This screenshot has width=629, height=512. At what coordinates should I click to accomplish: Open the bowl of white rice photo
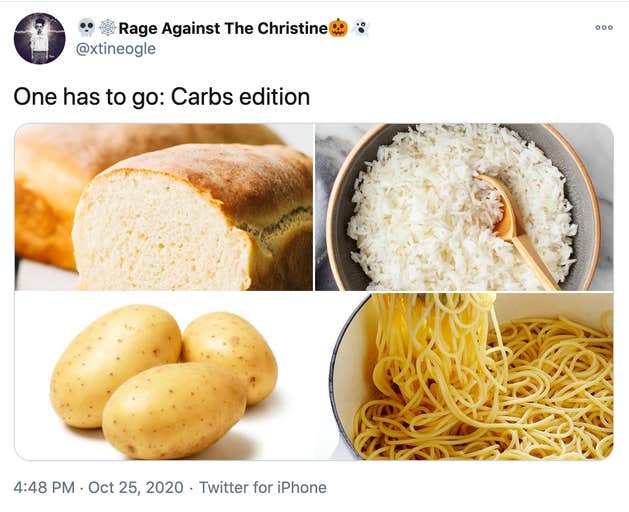(x=464, y=207)
